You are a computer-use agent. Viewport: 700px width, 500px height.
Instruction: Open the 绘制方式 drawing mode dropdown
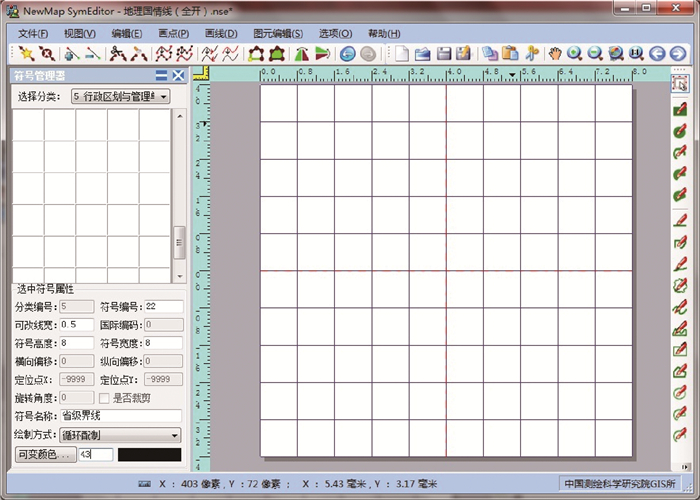coord(121,435)
